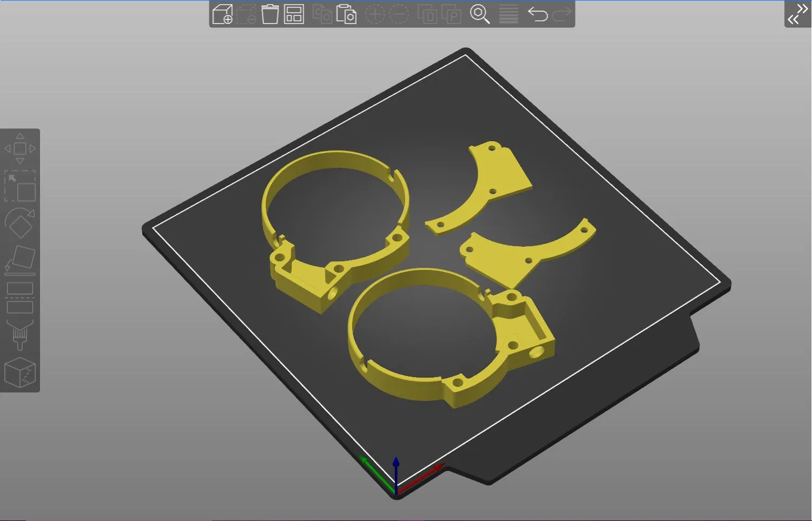The height and width of the screenshot is (521, 812).
Task: Click the Add object cube icon
Action: 222,14
